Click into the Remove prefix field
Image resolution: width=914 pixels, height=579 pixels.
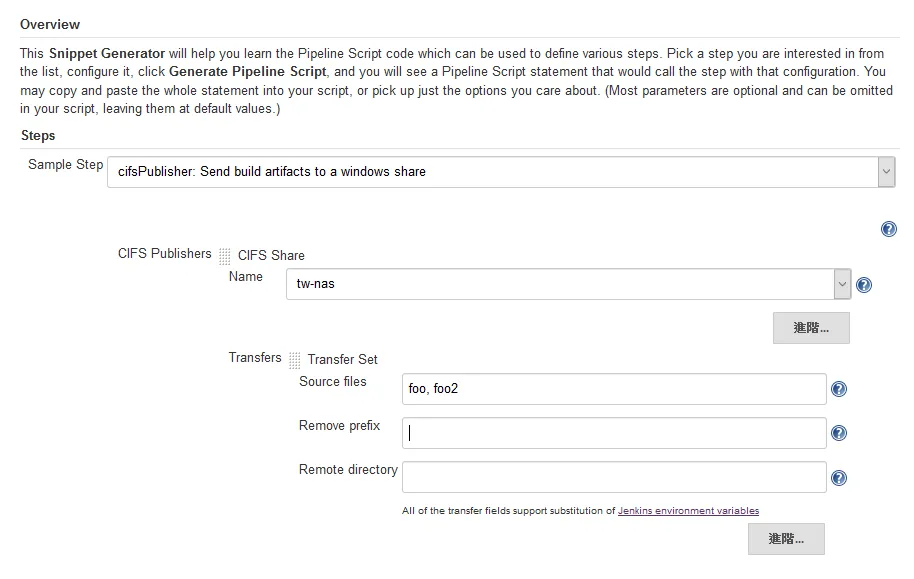pos(613,433)
